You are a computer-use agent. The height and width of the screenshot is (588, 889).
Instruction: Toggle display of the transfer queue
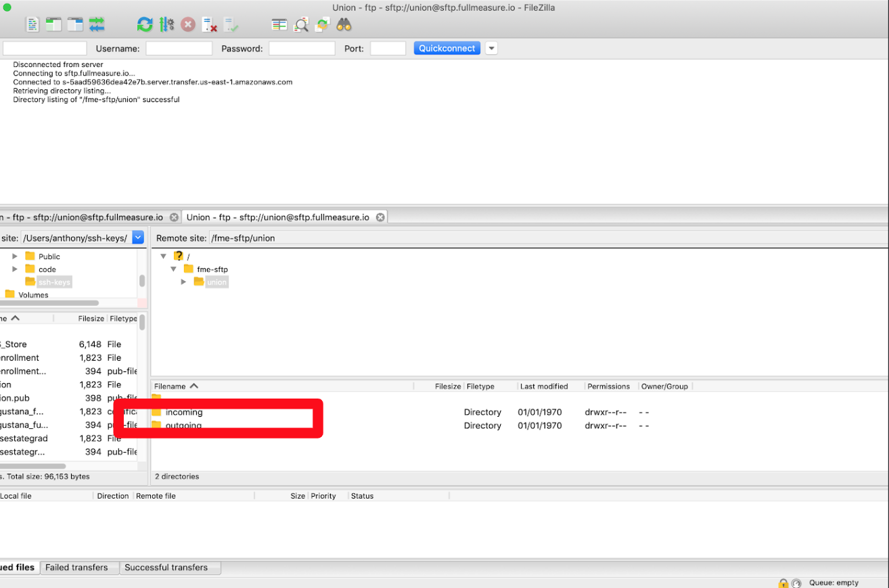pyautogui.click(x=97, y=24)
